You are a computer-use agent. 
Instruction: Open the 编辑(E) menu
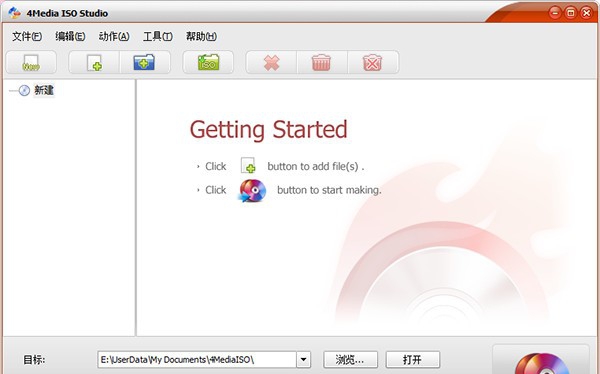pos(70,36)
